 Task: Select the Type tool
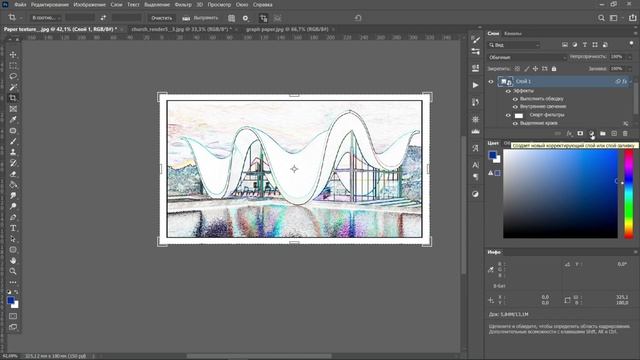13,228
